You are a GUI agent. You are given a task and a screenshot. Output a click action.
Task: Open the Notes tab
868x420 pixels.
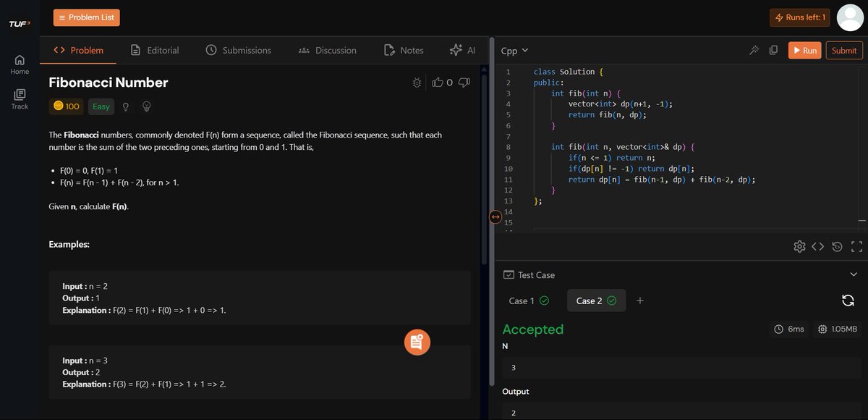click(x=402, y=50)
